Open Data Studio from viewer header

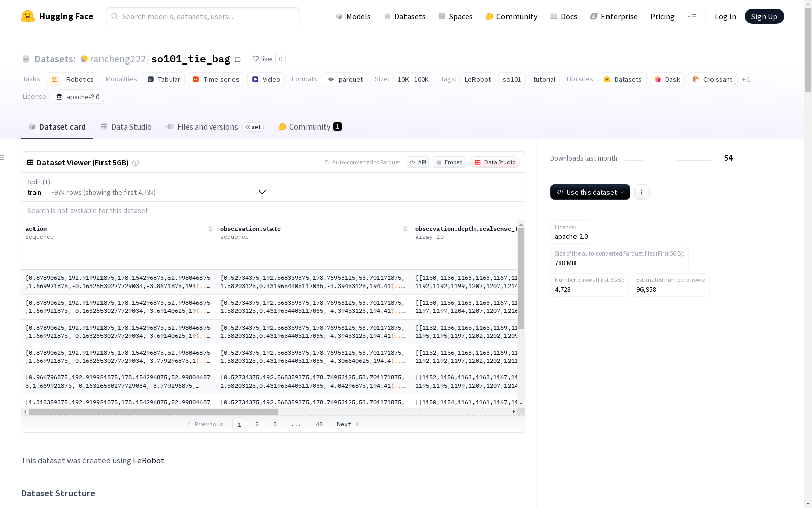point(494,162)
